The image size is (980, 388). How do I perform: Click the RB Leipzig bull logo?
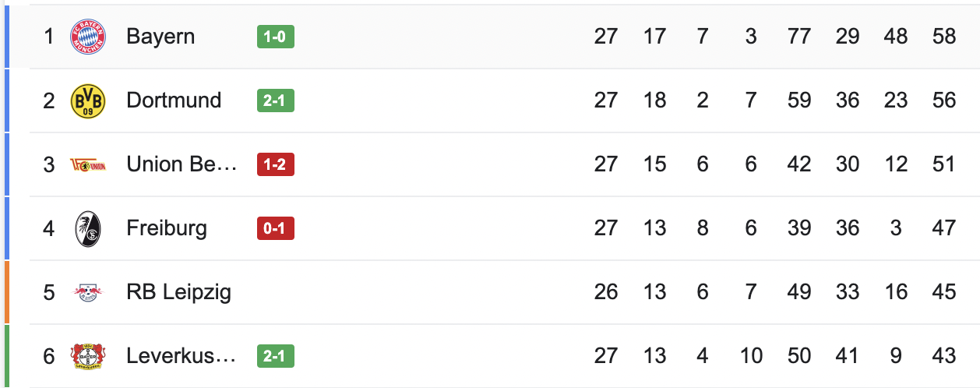click(87, 292)
